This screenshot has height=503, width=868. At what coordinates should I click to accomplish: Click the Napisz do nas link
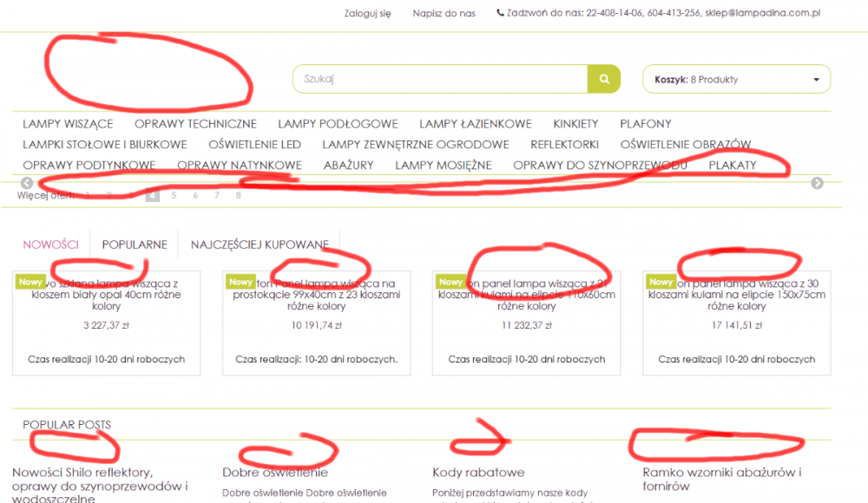(x=444, y=13)
